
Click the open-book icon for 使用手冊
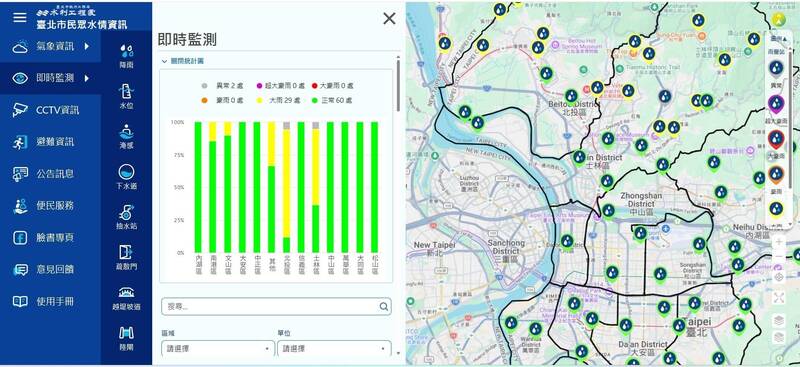click(x=20, y=301)
